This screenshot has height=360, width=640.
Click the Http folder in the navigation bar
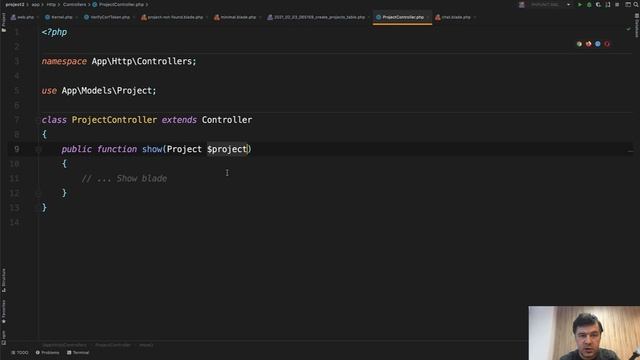51,4
